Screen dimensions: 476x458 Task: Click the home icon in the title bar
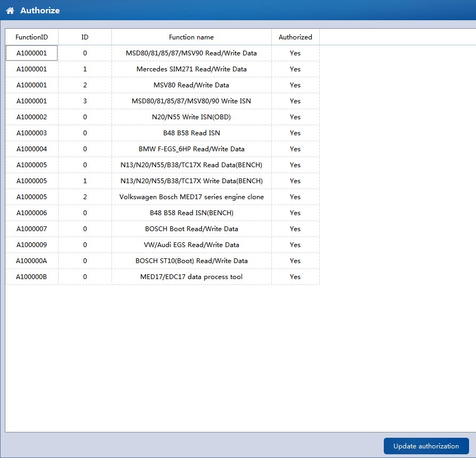(10, 11)
